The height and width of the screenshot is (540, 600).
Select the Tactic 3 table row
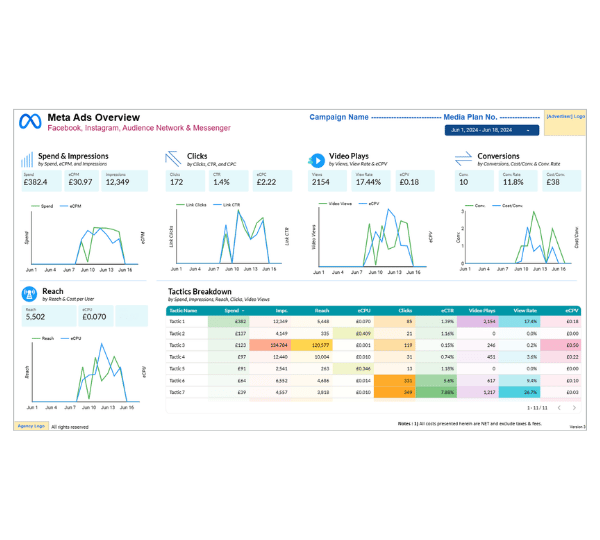[373, 345]
